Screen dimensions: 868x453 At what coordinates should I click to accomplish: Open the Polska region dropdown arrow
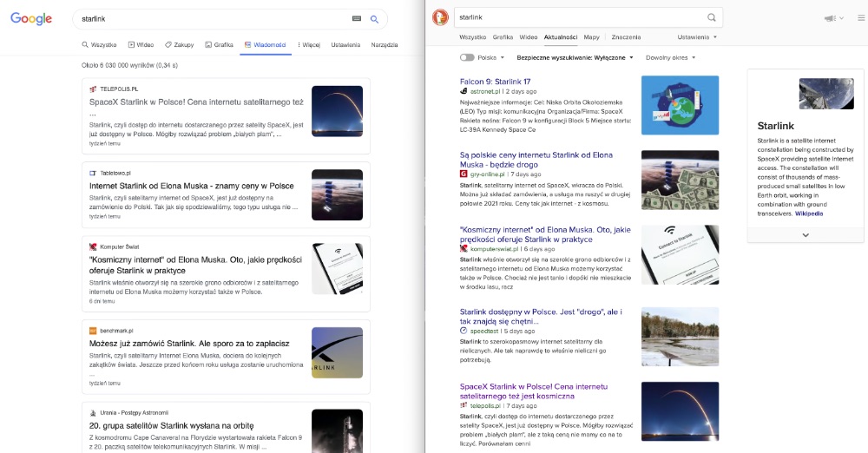[503, 58]
